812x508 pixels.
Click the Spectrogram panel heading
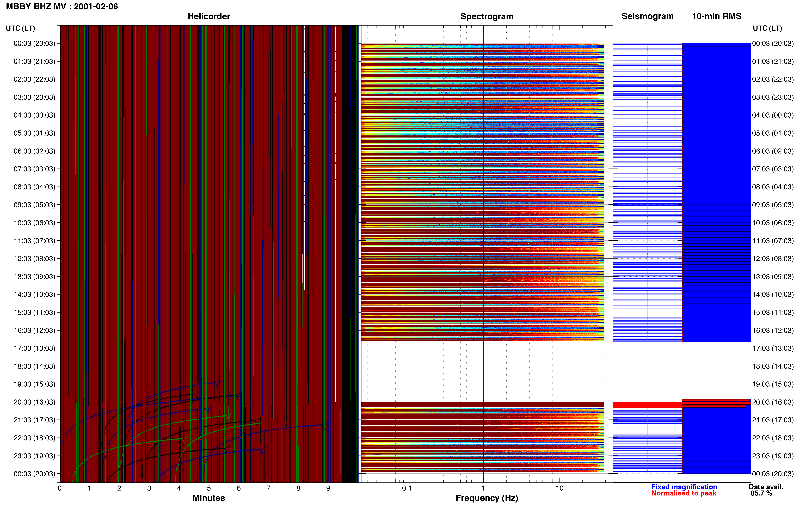coord(487,16)
